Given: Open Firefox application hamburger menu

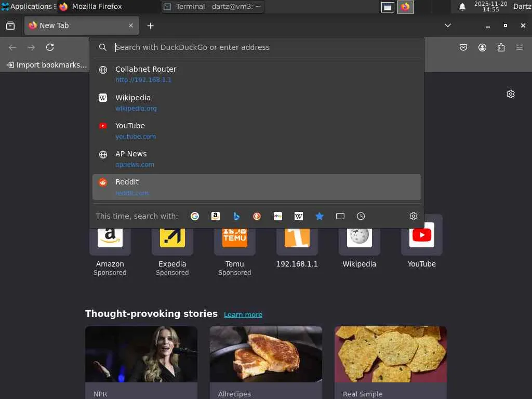Looking at the screenshot, I should 520,47.
